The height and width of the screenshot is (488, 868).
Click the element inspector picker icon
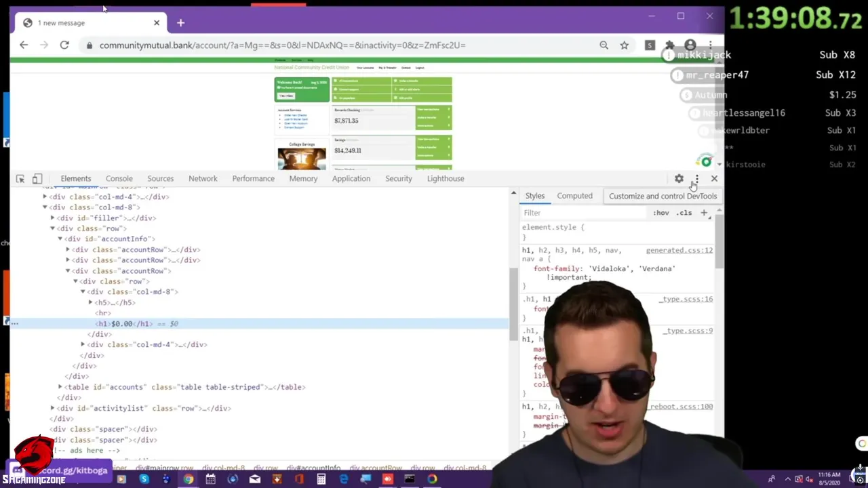(x=20, y=179)
